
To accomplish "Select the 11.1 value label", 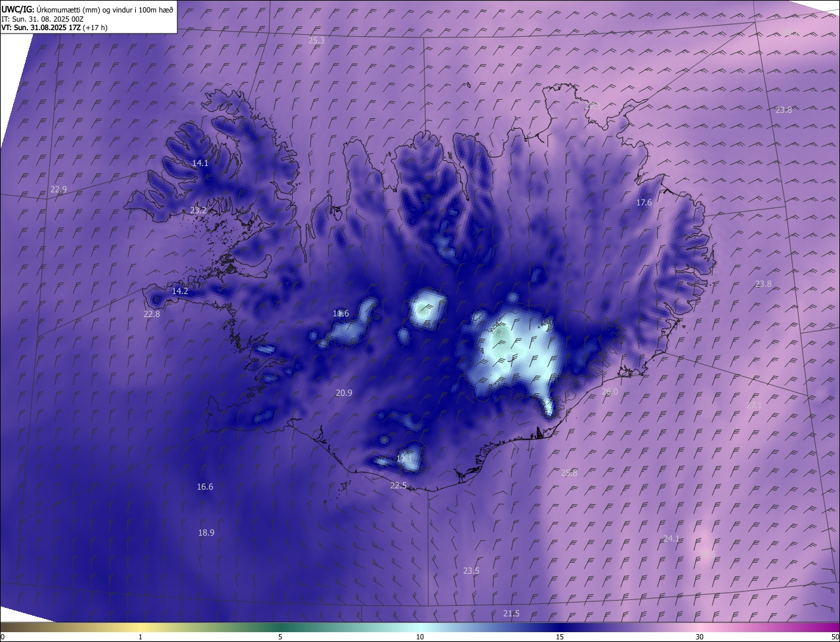I will 404,458.
